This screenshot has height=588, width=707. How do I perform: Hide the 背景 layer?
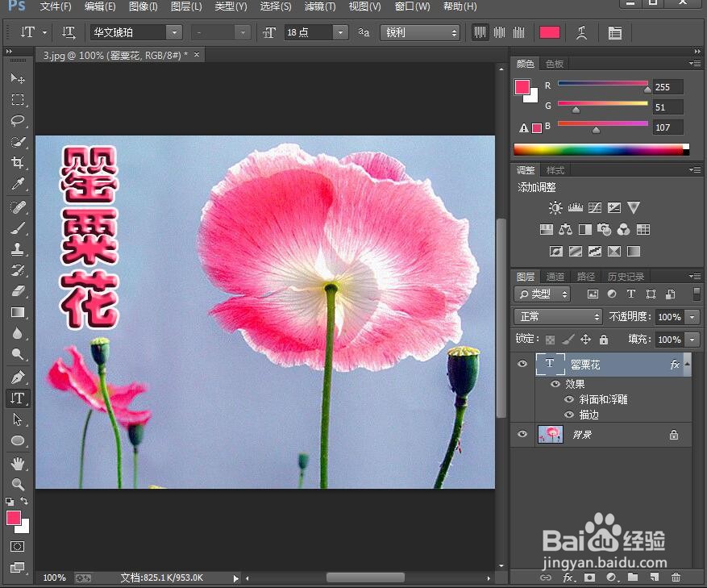522,434
